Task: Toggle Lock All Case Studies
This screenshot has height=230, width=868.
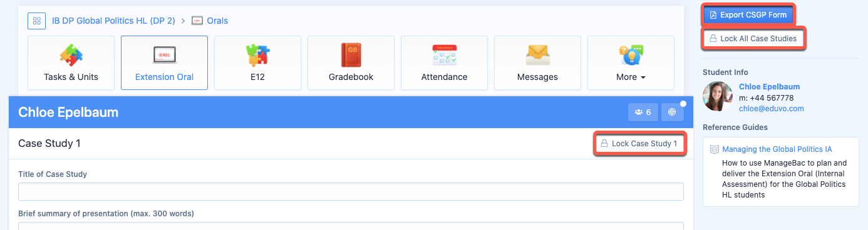Action: (753, 39)
